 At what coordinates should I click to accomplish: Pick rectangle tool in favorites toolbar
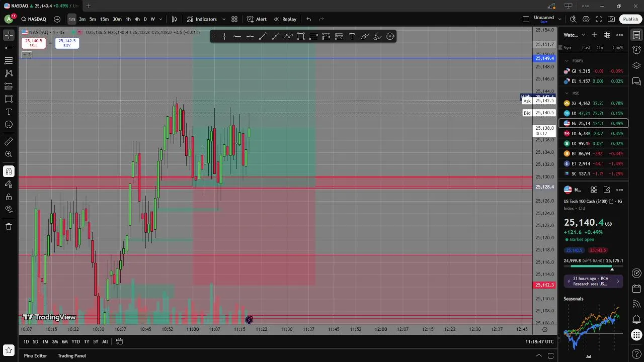tap(301, 36)
